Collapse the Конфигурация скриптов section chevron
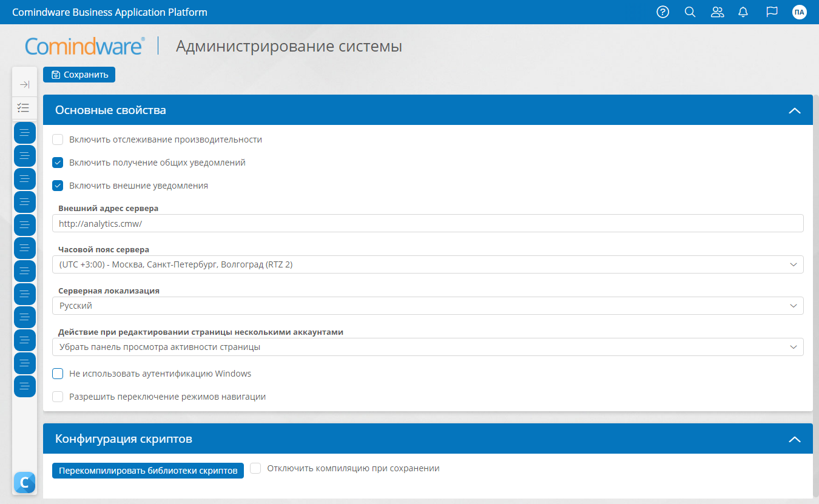Viewport: 819px width, 504px height. click(794, 439)
